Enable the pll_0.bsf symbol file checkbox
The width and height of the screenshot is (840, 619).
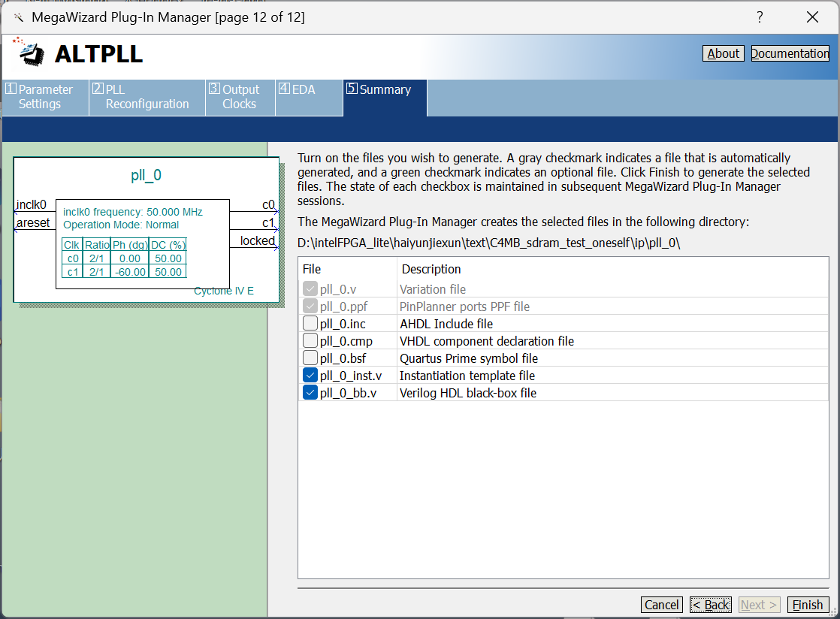[x=310, y=358]
